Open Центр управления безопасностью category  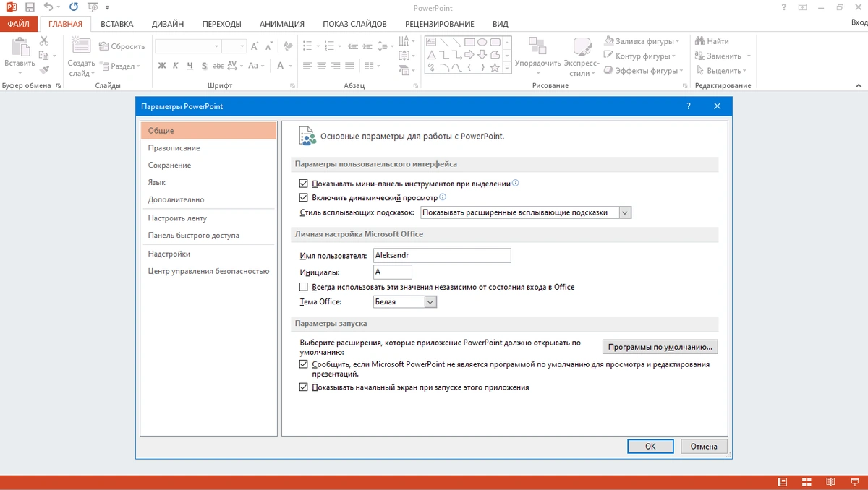[x=208, y=271]
